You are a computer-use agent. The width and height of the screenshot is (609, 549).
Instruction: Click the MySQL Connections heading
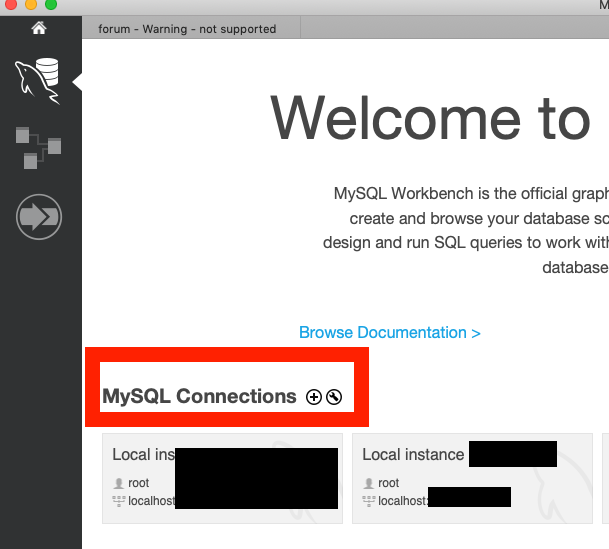click(199, 396)
